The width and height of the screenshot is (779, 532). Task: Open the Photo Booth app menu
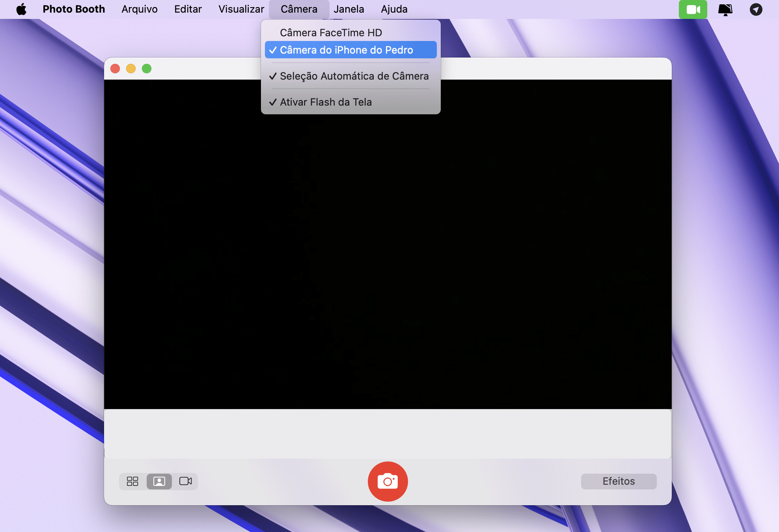tap(74, 9)
